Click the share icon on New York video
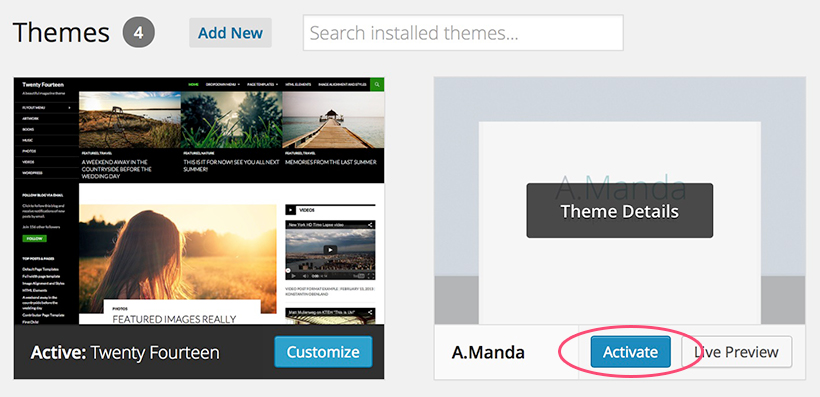The height and width of the screenshot is (397, 820). tap(370, 224)
